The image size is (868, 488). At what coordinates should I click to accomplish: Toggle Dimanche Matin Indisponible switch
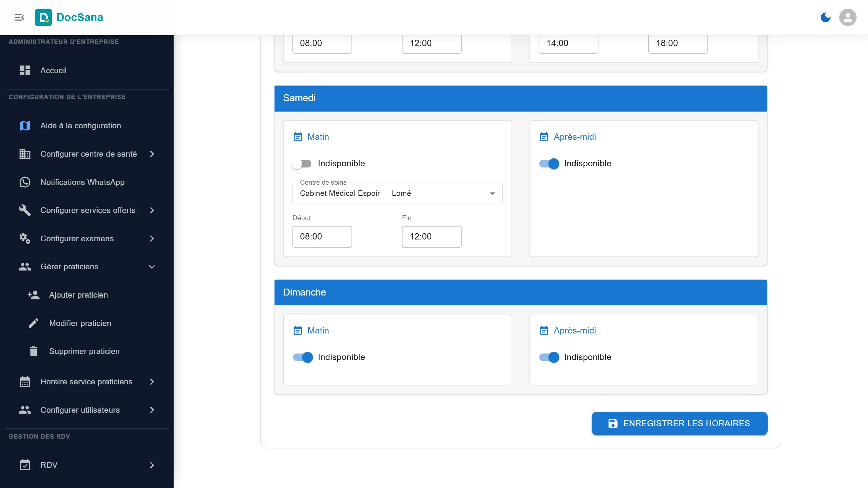303,357
